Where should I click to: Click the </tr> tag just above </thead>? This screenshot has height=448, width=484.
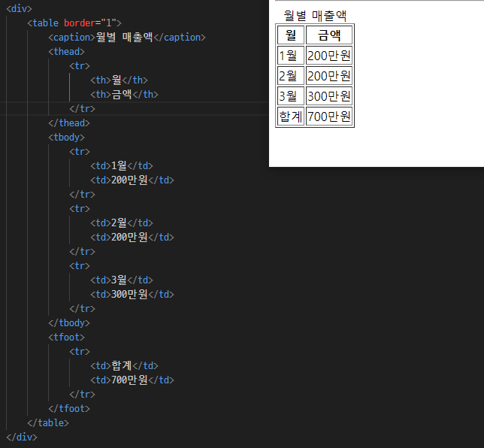coord(83,109)
